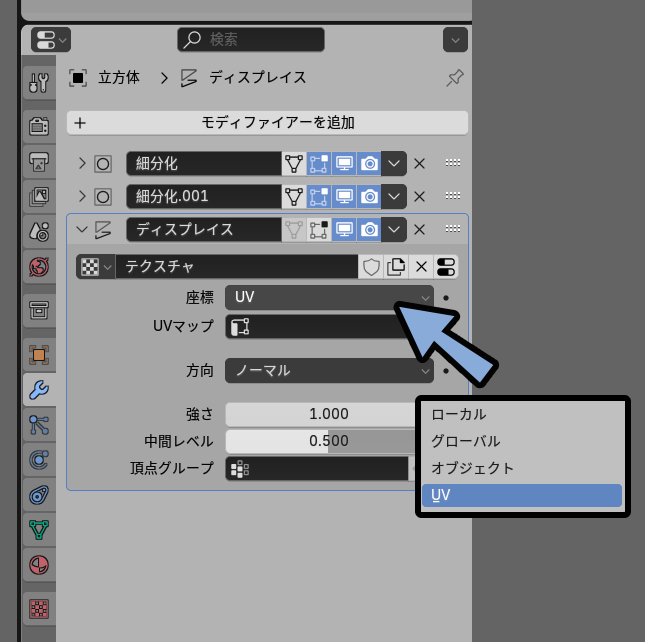Open the Tool properties tab
This screenshot has width=645, height=642.
click(39, 83)
